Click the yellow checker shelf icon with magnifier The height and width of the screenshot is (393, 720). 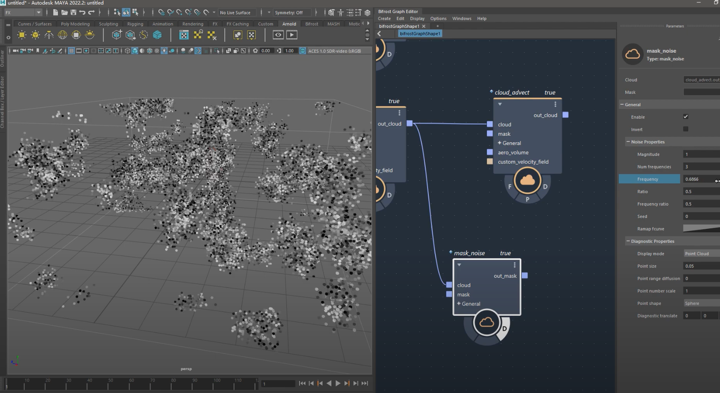pos(198,35)
